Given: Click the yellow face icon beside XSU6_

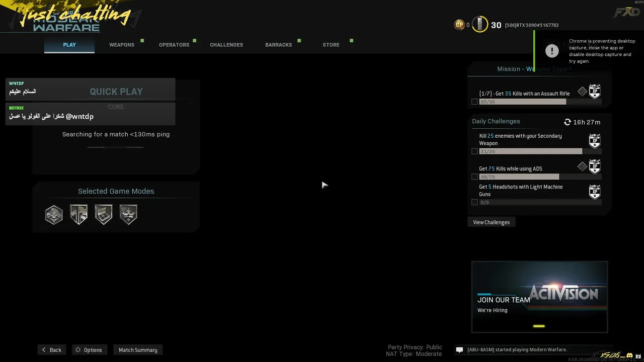Looking at the screenshot, I should (629, 355).
